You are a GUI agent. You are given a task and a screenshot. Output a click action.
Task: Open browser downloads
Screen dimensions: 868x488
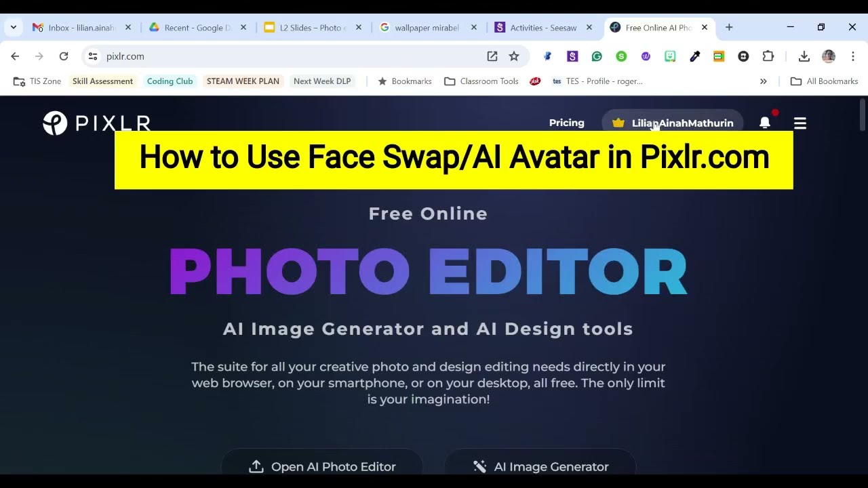tap(804, 56)
